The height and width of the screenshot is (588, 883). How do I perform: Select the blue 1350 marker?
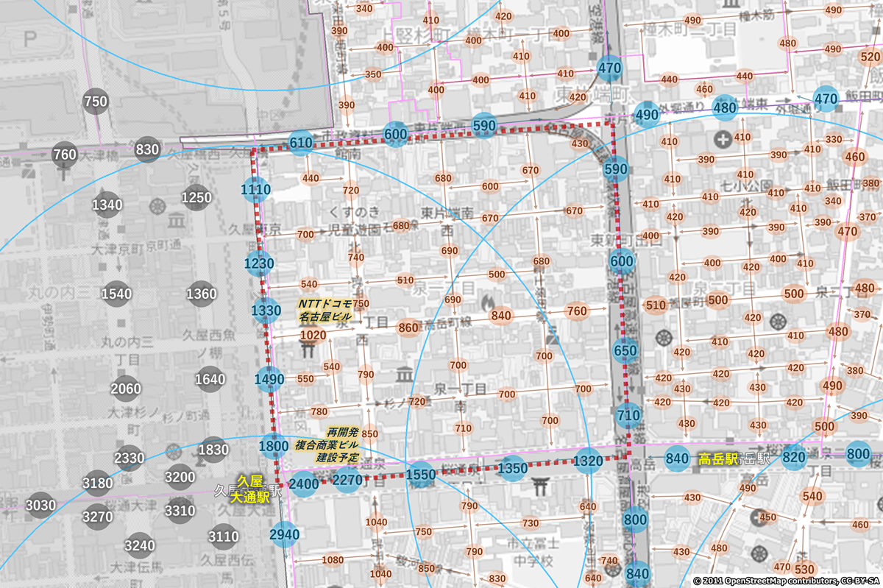[512, 468]
